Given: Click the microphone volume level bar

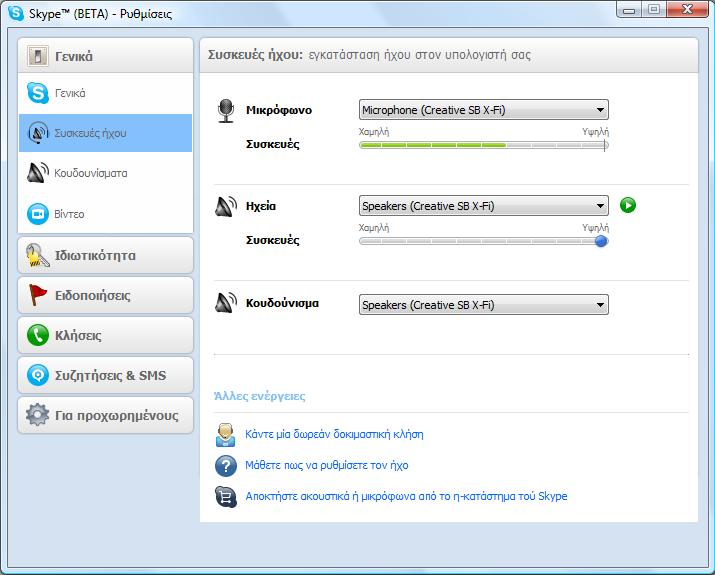Looking at the screenshot, I should (x=483, y=145).
